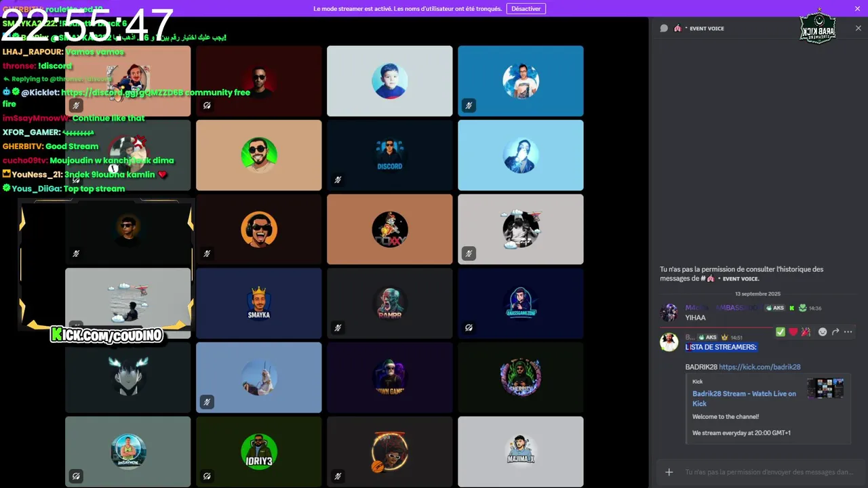The image size is (868, 488).
Task: Select the child avatar on light gray tile
Action: click(x=390, y=81)
